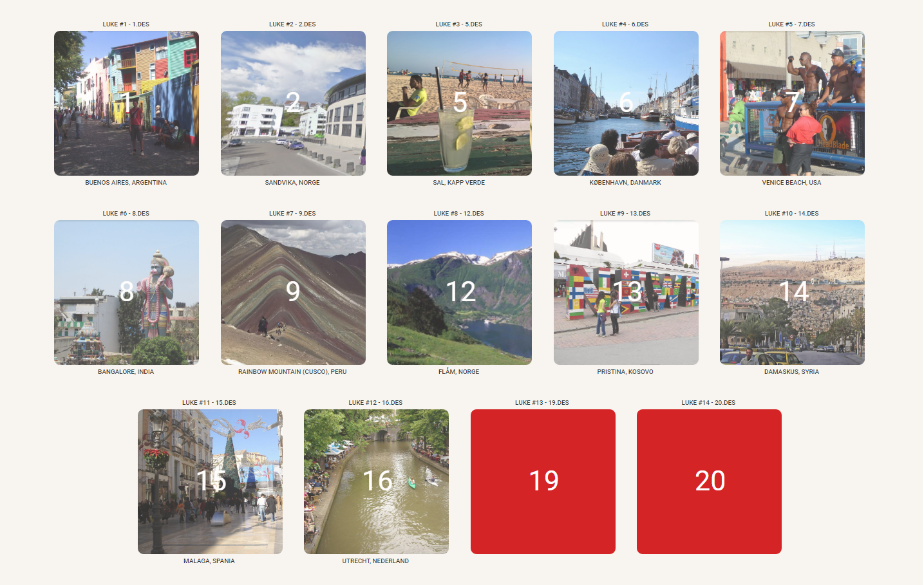The width and height of the screenshot is (924, 585).
Task: Open the red unopened door 20
Action: 709,481
